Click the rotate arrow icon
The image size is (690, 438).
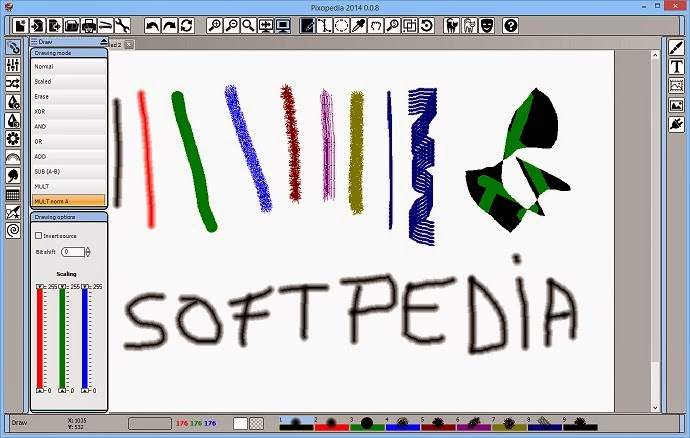click(426, 26)
